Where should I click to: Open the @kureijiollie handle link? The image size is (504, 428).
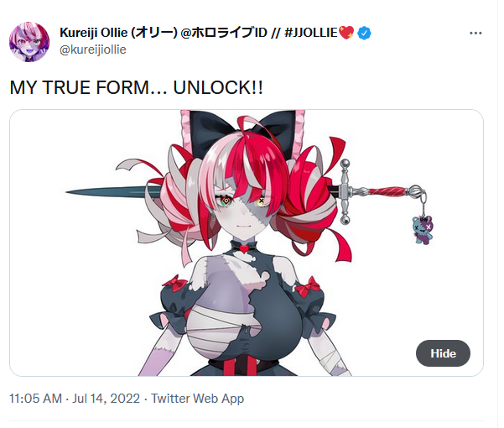point(93,50)
